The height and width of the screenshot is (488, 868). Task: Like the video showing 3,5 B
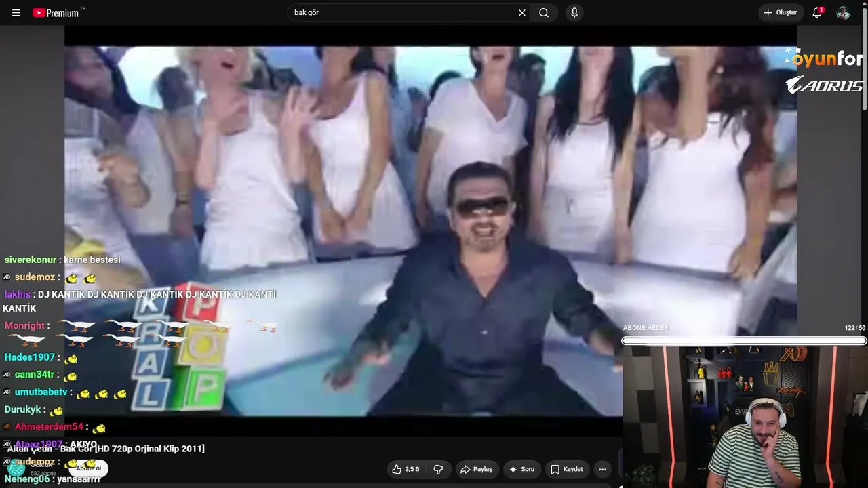(406, 469)
